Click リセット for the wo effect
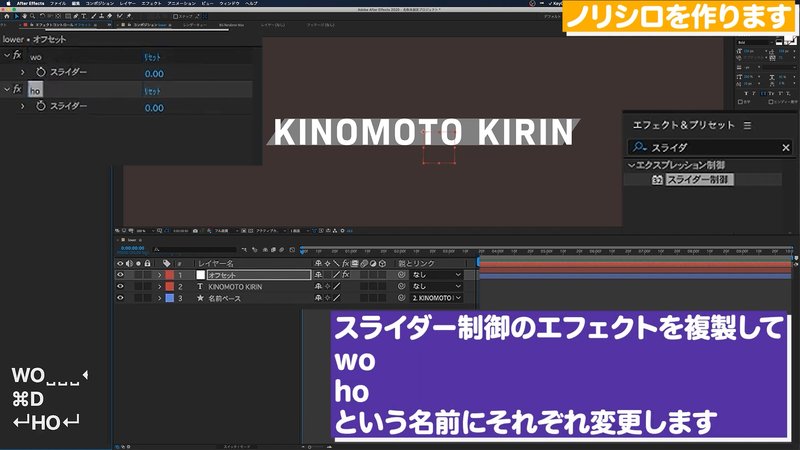 152,57
